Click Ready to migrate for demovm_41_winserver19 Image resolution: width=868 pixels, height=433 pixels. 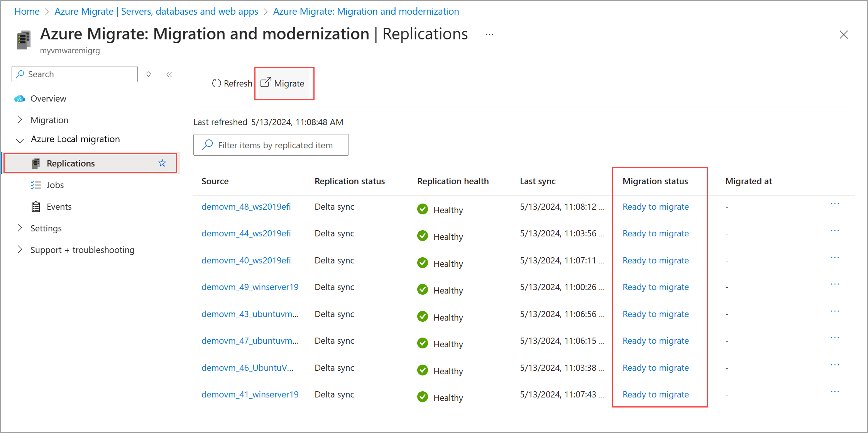(655, 394)
